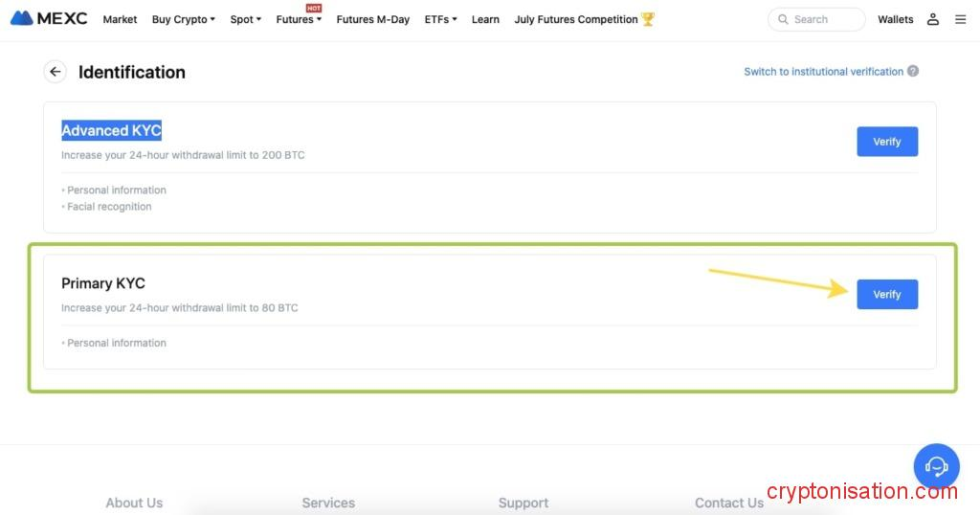Image resolution: width=980 pixels, height=515 pixels.
Task: Click Verify for Advanced KYC
Action: (x=886, y=142)
